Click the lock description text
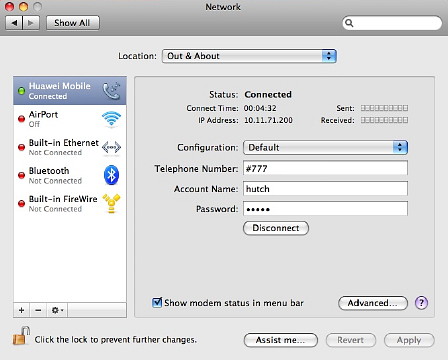The width and height of the screenshot is (448, 360). [x=116, y=340]
